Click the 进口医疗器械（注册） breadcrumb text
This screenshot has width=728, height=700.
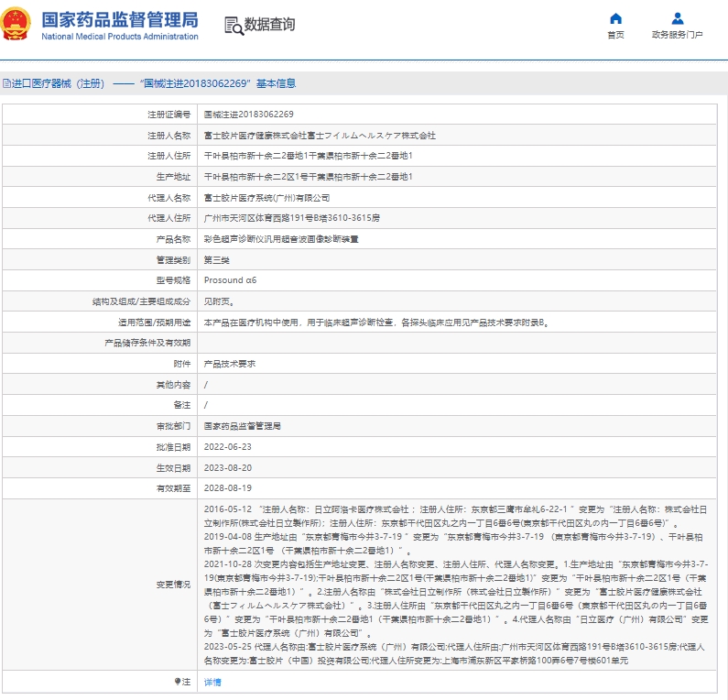tap(59, 83)
